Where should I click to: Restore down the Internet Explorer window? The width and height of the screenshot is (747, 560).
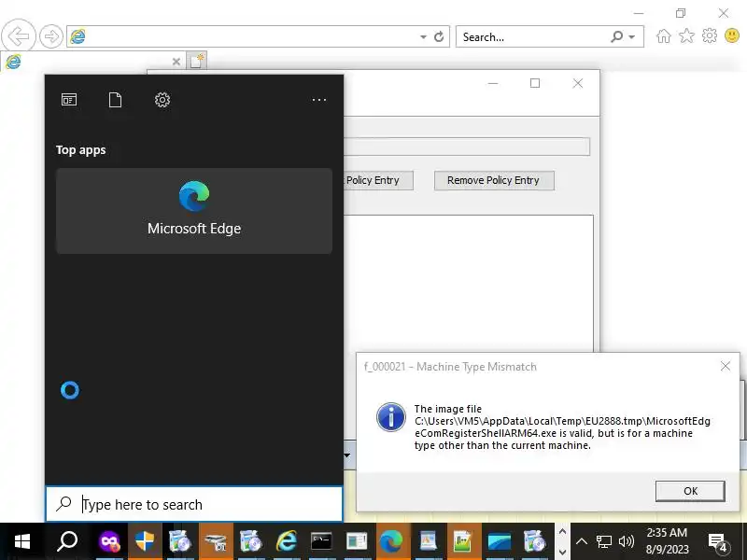coord(681,13)
